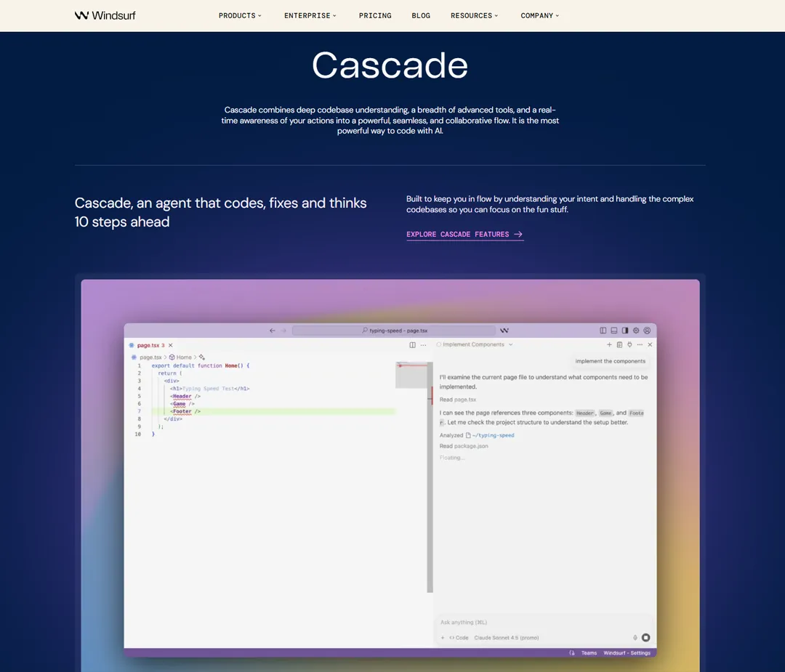
Task: Follow the Explore Cascade Features link
Action: coord(464,234)
